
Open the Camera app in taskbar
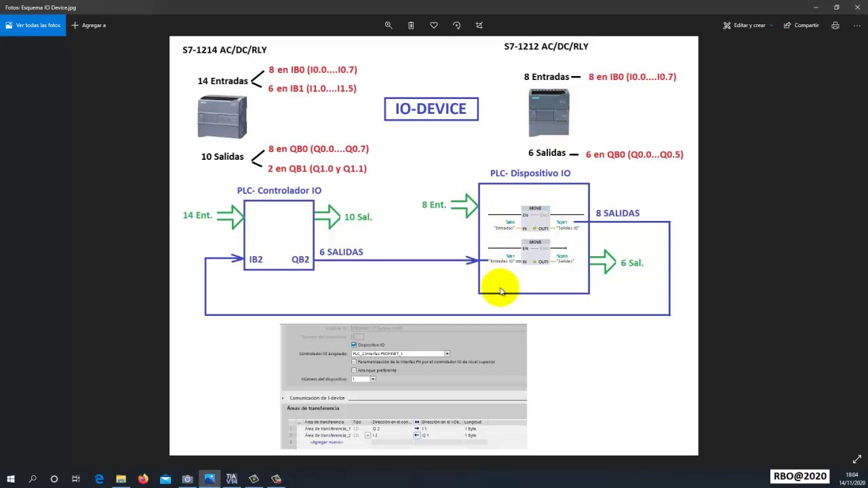(187, 479)
